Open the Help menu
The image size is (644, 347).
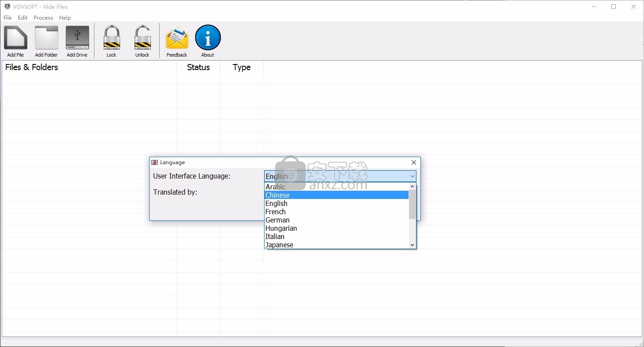[65, 18]
